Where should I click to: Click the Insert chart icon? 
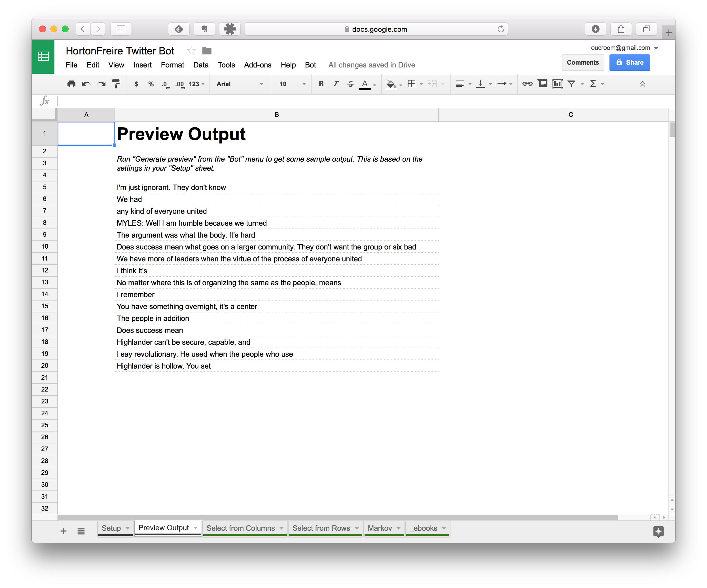[x=557, y=84]
